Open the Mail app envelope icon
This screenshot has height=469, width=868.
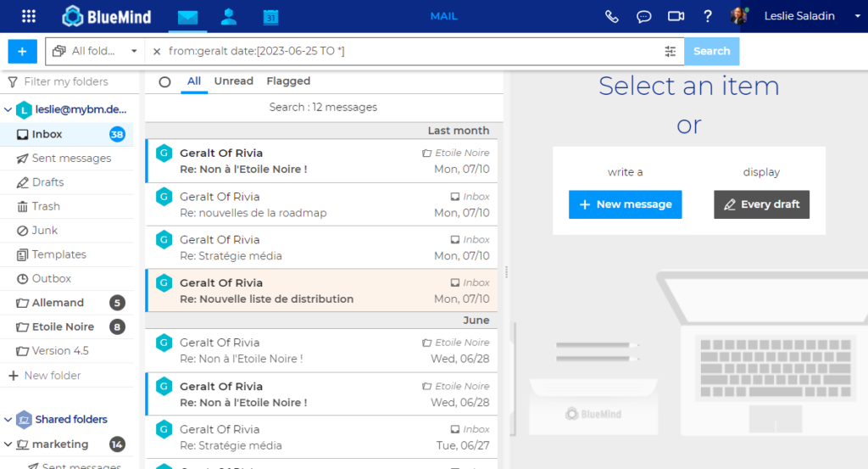(x=187, y=17)
